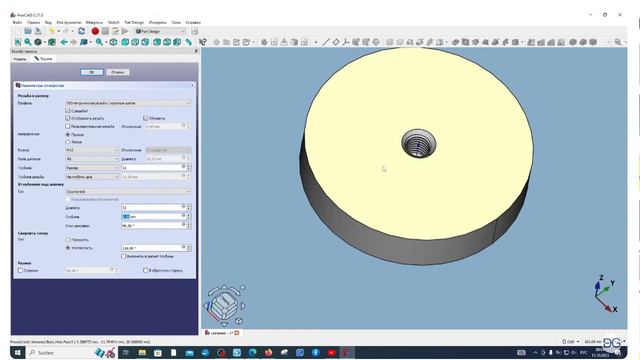640x360 pixels.
Task: Click the Pocket tool icon
Action: pyautogui.click(x=455, y=42)
